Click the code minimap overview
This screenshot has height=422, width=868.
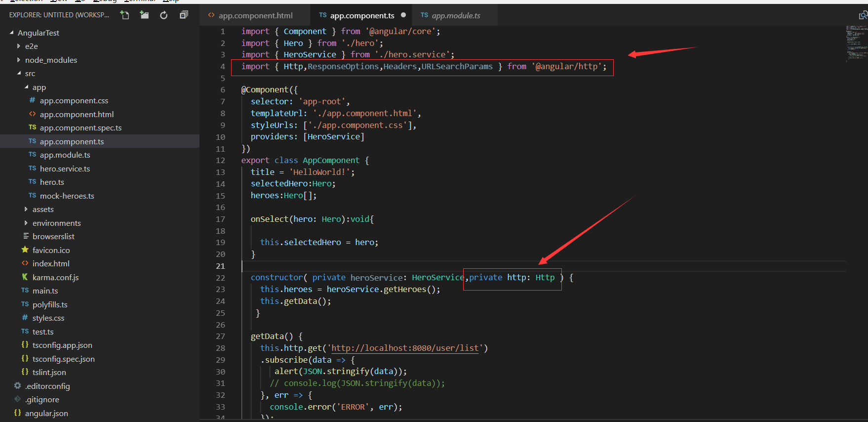point(856,43)
